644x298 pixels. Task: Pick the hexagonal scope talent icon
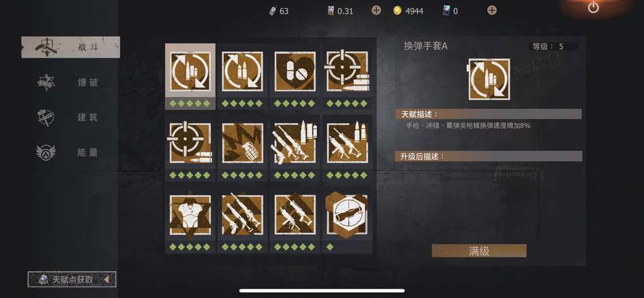click(347, 214)
